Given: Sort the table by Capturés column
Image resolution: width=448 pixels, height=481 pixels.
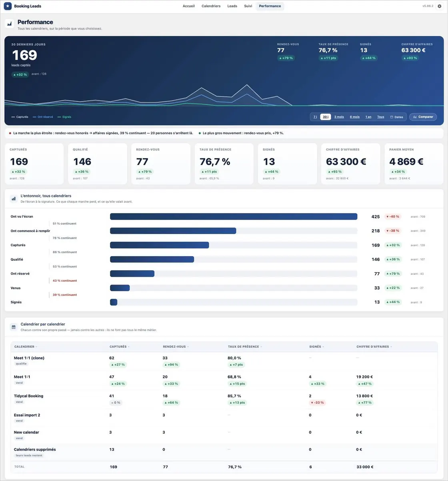Looking at the screenshot, I should click(120, 347).
